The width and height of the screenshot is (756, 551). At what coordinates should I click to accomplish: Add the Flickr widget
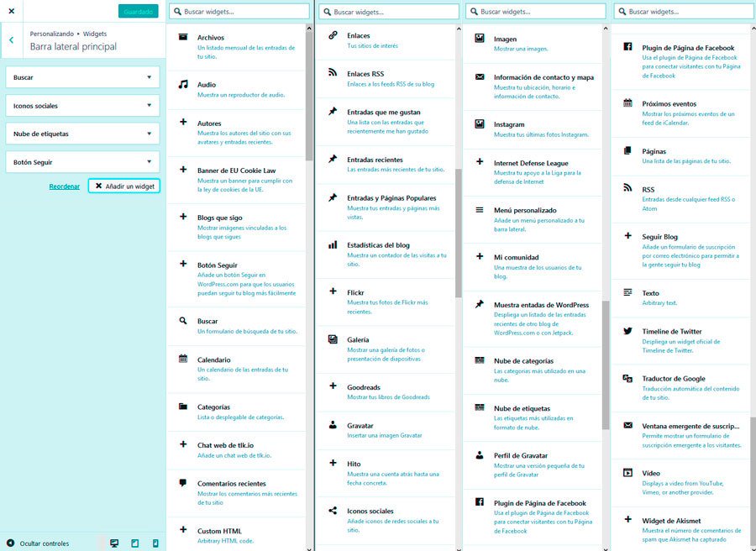(x=386, y=302)
